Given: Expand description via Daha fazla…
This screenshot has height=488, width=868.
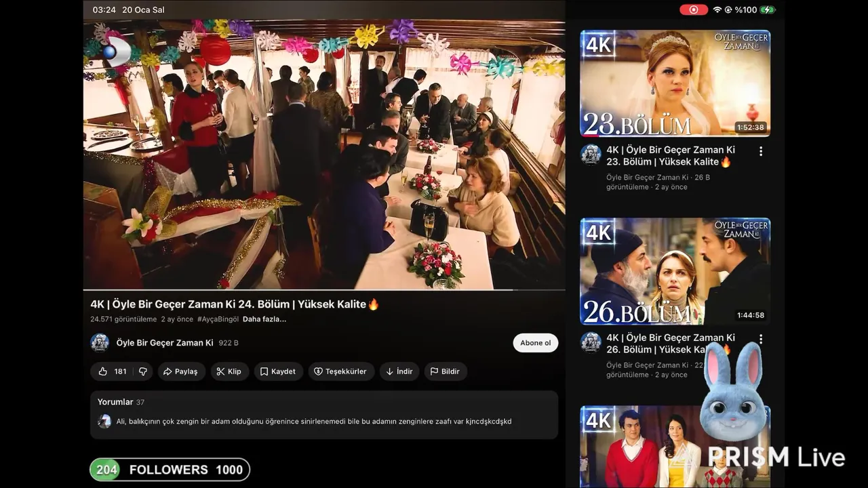Looking at the screenshot, I should [x=264, y=319].
